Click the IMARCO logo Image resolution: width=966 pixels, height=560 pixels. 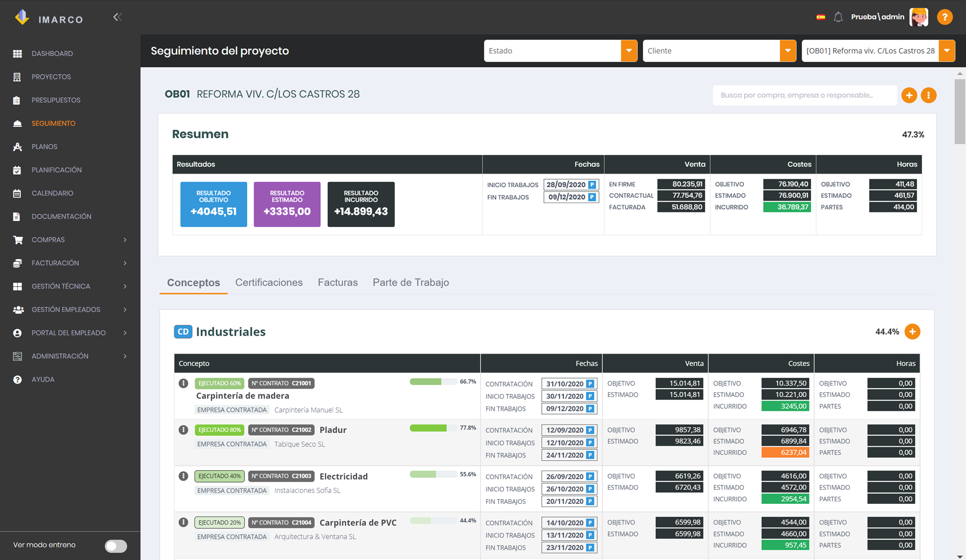tap(48, 18)
